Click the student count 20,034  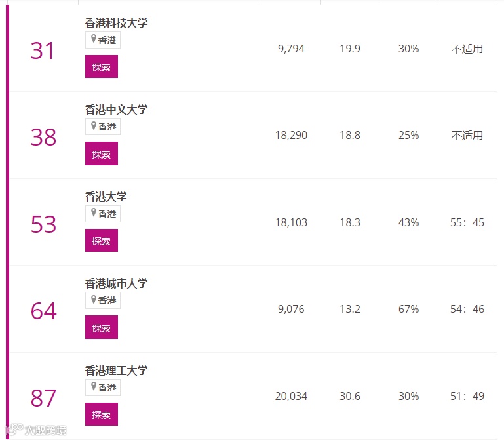tap(291, 396)
